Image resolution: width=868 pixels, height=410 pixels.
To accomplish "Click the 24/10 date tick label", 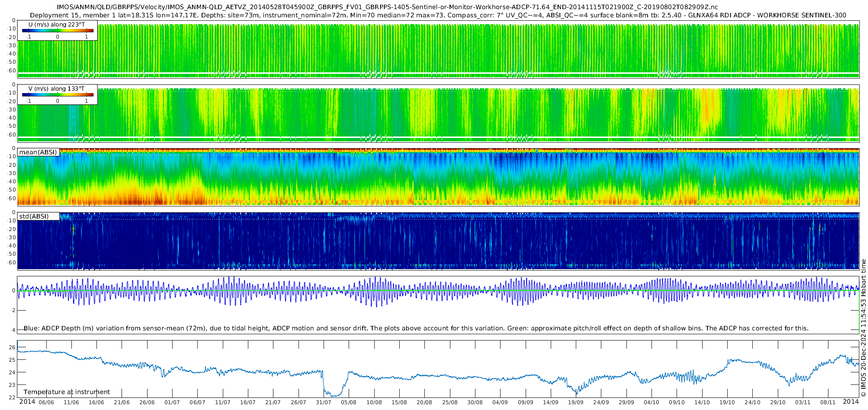I will coord(752,402).
